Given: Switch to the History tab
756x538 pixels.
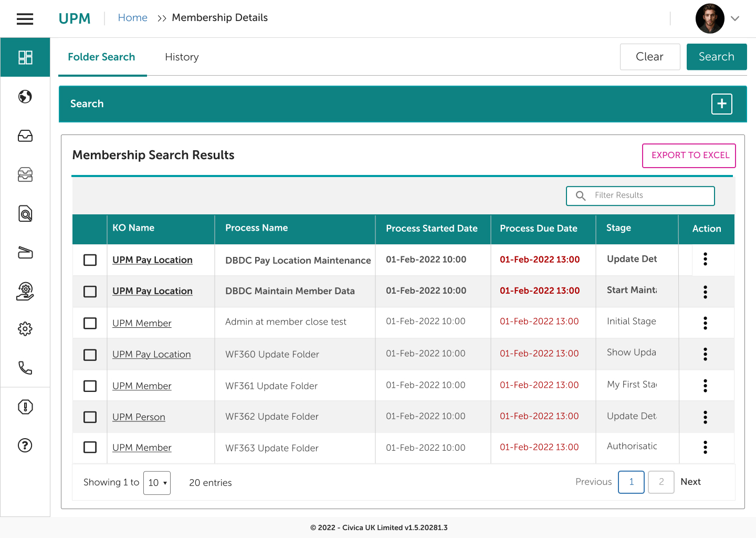Looking at the screenshot, I should [x=182, y=57].
